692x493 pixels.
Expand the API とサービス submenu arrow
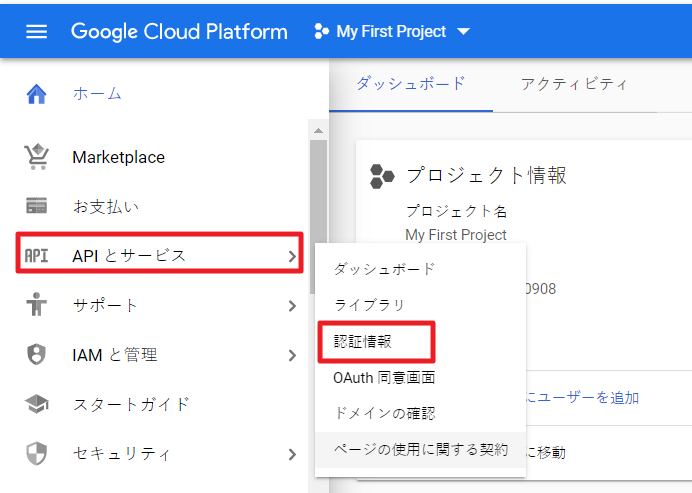click(291, 257)
